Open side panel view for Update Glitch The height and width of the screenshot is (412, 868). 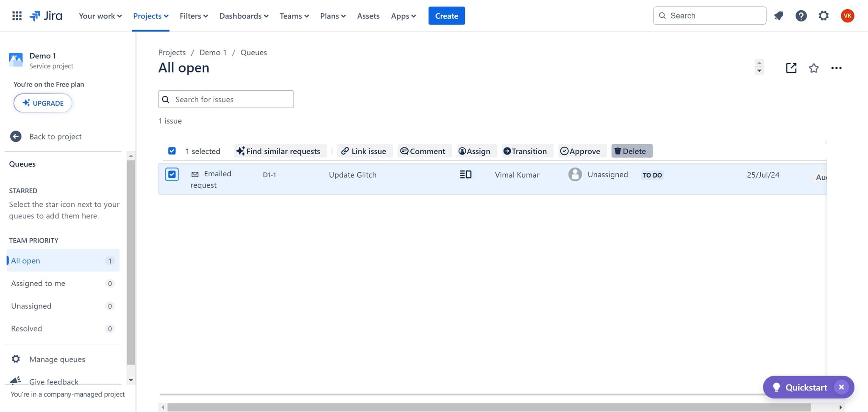click(x=465, y=175)
